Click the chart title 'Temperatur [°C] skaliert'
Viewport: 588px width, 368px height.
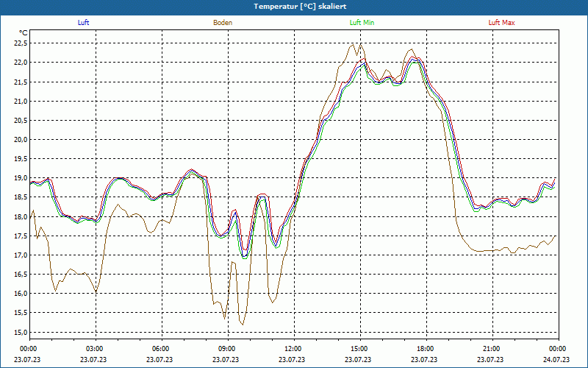tap(300, 7)
